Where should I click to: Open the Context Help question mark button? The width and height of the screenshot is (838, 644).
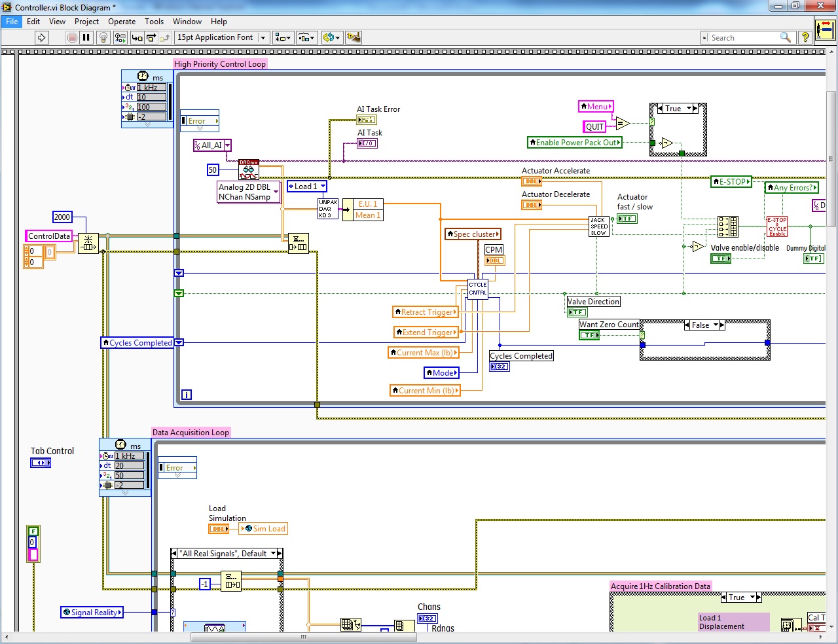point(805,37)
